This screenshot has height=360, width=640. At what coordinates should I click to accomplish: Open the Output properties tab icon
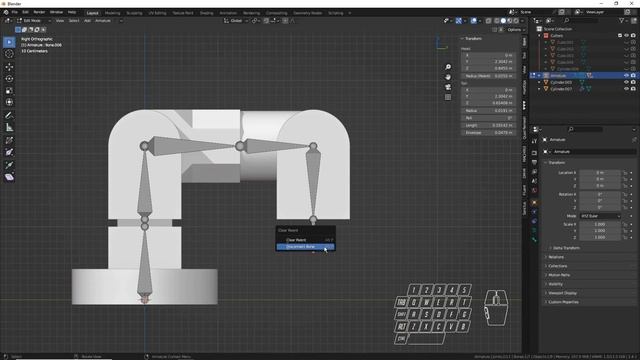pos(534,162)
